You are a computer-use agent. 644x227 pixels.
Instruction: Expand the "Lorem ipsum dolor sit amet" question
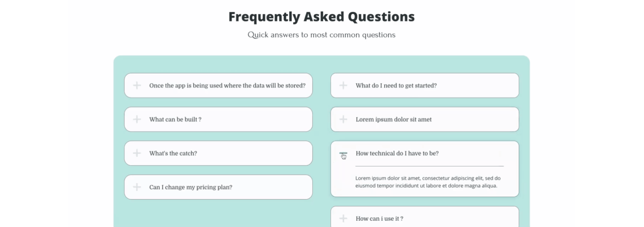[x=393, y=119]
